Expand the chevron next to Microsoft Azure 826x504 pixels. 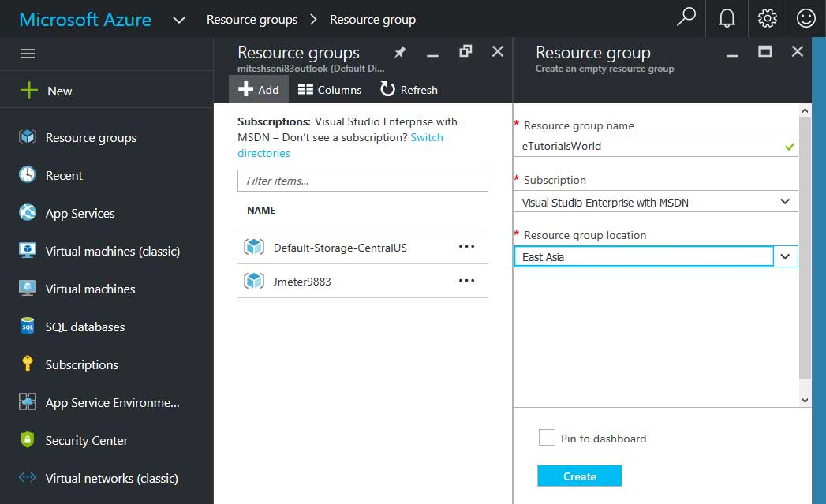pyautogui.click(x=179, y=19)
